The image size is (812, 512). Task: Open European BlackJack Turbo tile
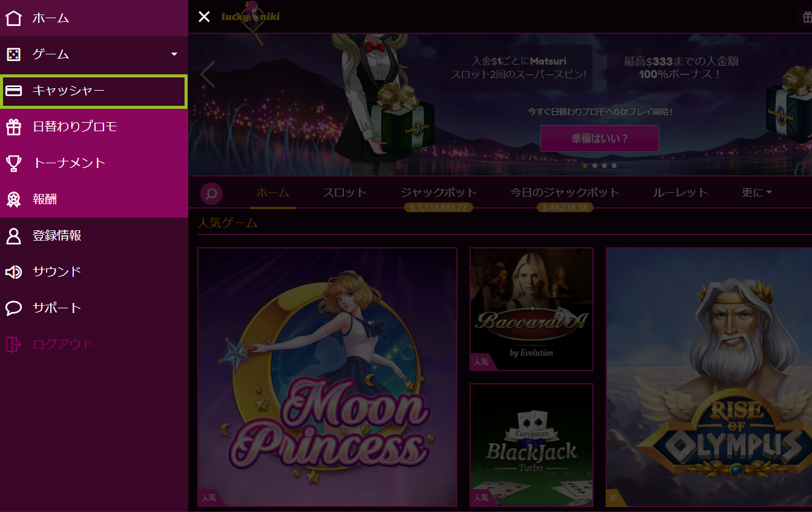coord(532,445)
